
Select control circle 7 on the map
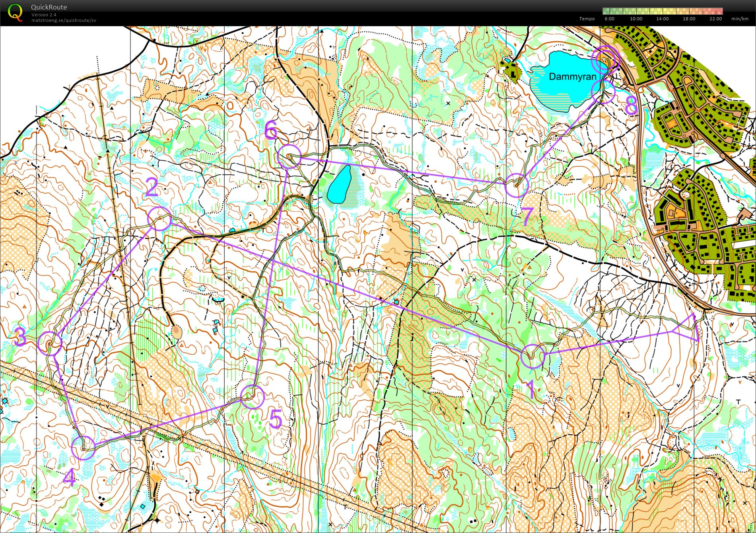[517, 185]
